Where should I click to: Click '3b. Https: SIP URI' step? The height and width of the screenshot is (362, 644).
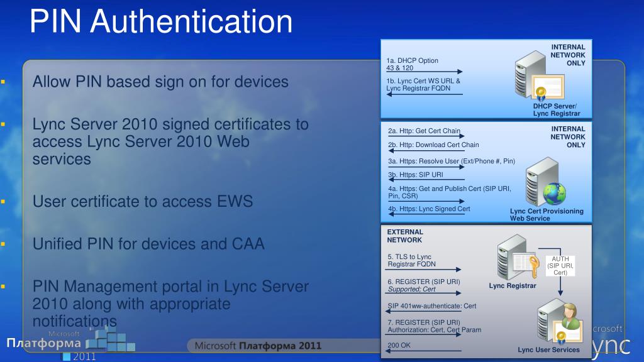[416, 175]
